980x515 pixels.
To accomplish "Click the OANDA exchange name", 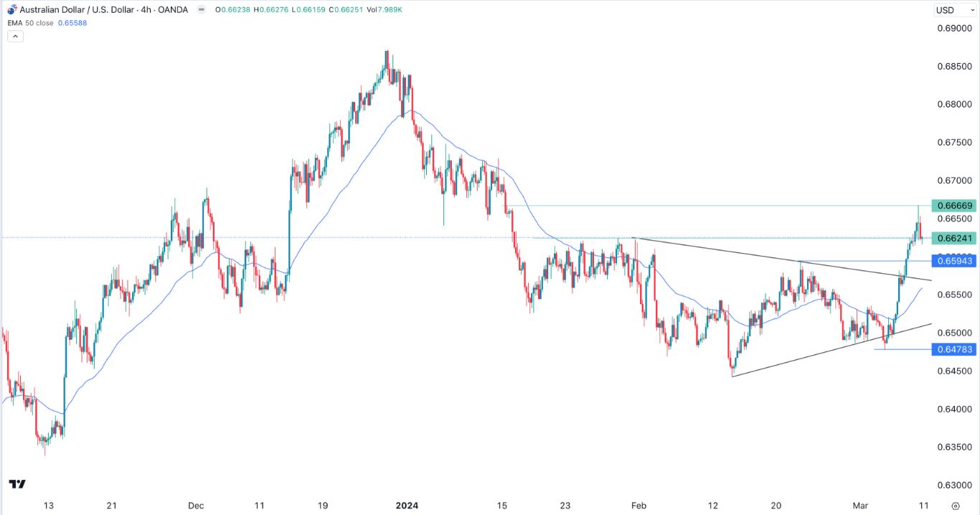I will (x=174, y=10).
